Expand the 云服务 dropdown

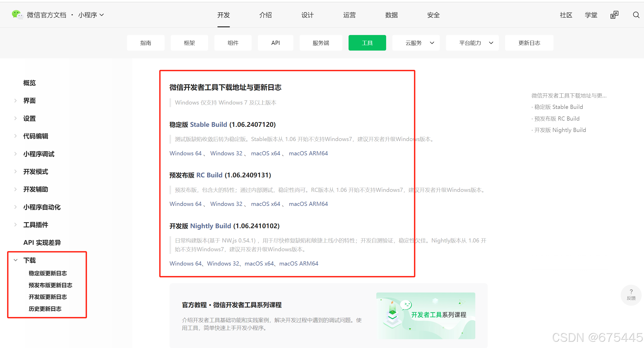click(416, 43)
